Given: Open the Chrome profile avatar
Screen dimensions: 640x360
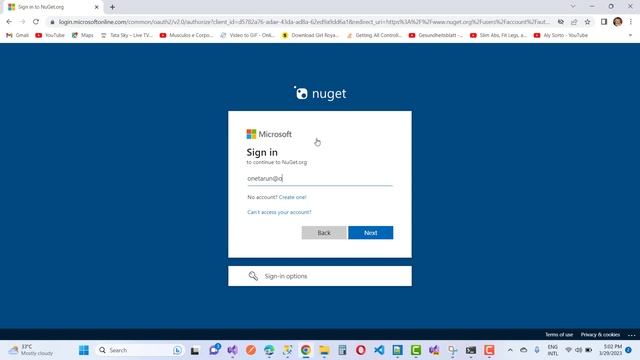Looking at the screenshot, I should click(x=618, y=22).
